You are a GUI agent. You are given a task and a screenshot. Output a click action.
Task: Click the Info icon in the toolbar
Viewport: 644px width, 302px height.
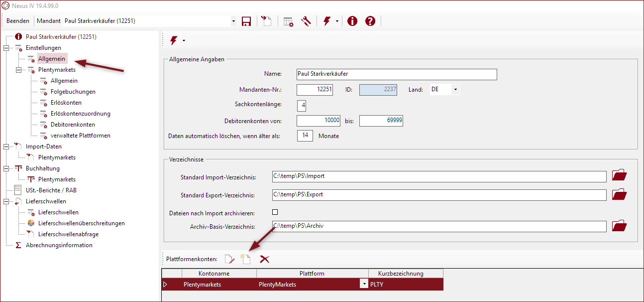[352, 21]
